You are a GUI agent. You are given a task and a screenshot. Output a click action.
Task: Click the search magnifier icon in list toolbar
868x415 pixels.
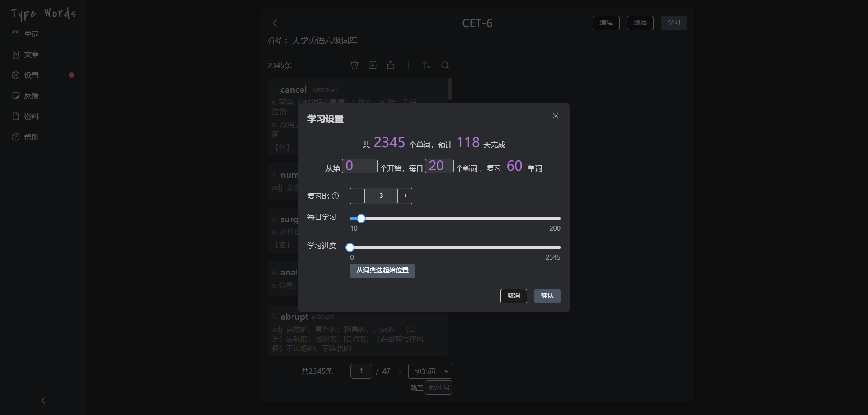pyautogui.click(x=445, y=65)
